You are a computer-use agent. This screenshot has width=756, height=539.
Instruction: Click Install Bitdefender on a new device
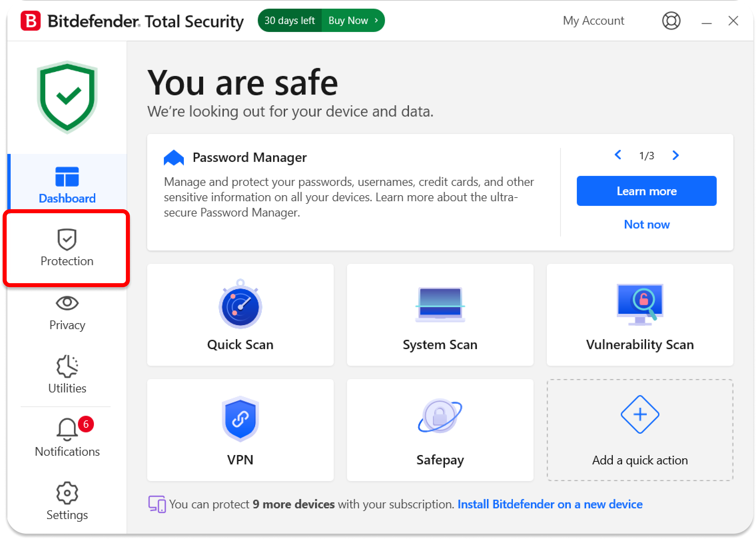click(x=550, y=504)
